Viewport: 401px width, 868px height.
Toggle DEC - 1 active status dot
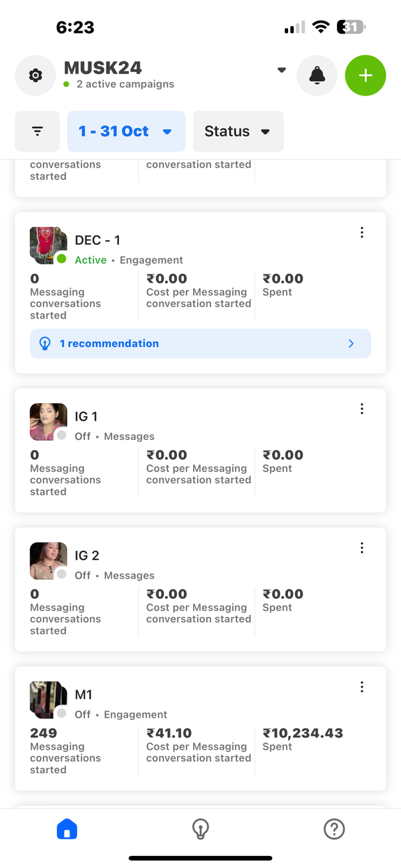tap(61, 258)
